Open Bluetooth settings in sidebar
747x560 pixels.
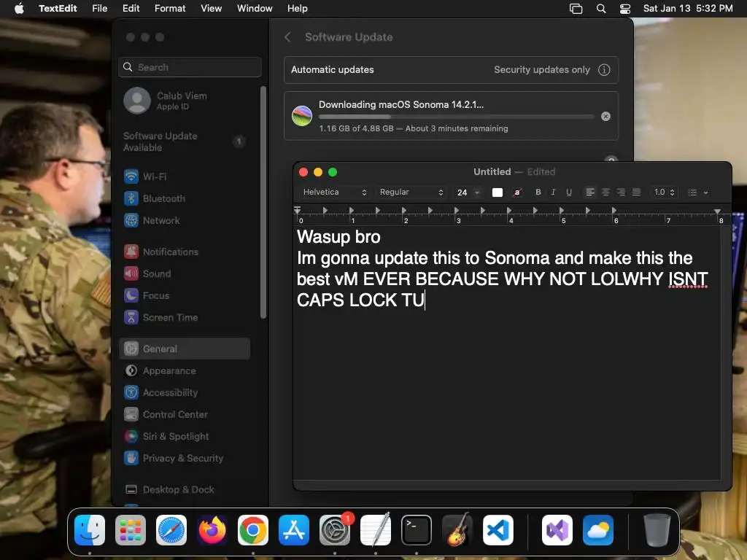183,198
